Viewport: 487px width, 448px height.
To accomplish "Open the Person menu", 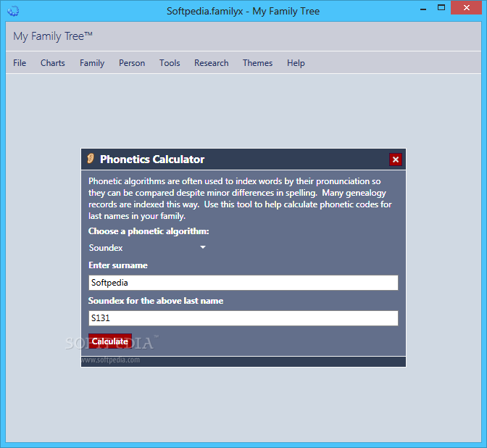I will pyautogui.click(x=132, y=63).
